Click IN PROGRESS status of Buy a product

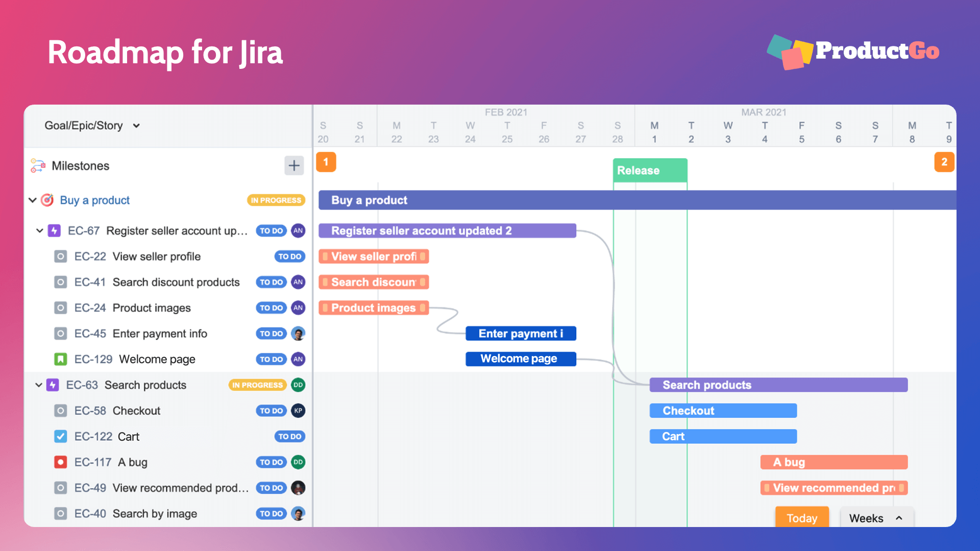[x=276, y=200]
